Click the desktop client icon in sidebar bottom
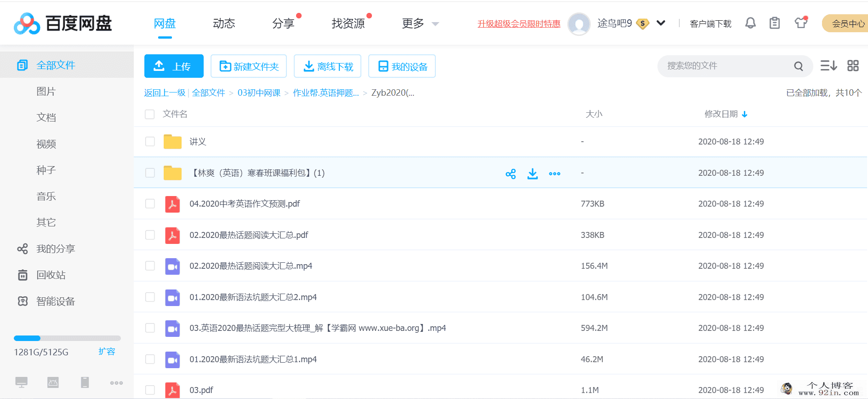 [21, 382]
